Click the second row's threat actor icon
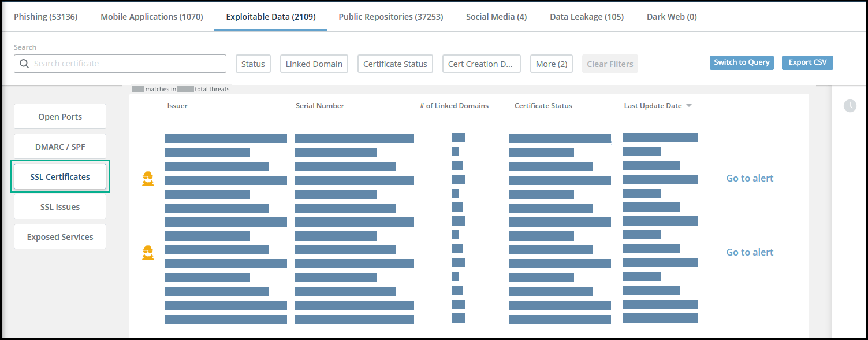Viewport: 868px width, 340px height. coord(148,253)
